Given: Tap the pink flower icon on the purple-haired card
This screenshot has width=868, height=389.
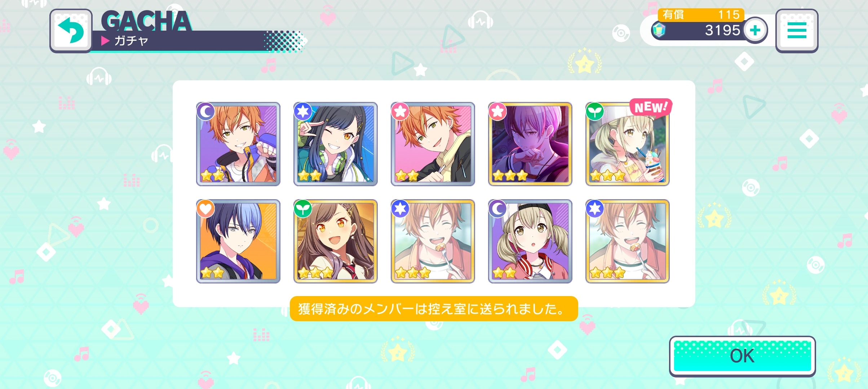Looking at the screenshot, I should (497, 112).
